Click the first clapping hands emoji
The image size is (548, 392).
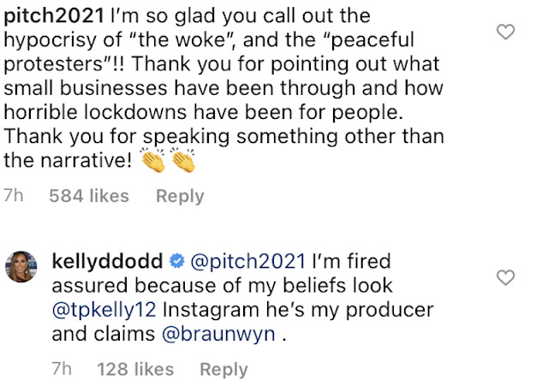[153, 160]
